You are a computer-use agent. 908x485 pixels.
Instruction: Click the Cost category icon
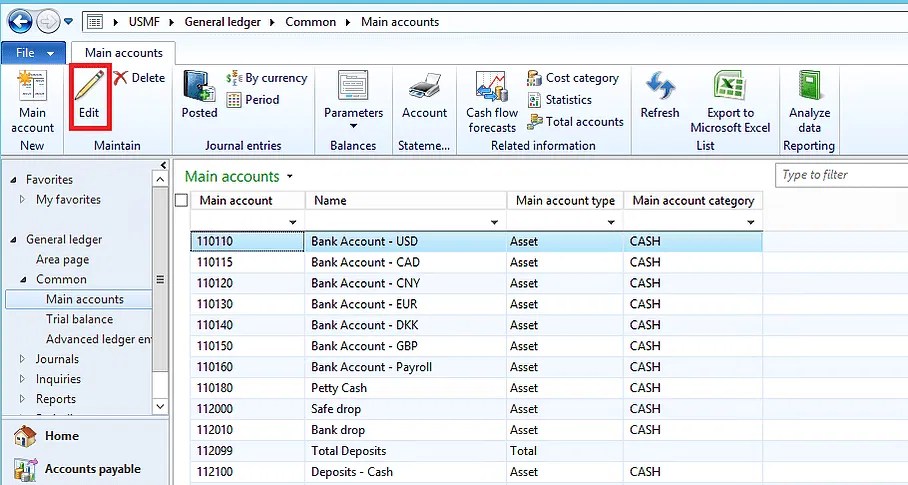(534, 78)
